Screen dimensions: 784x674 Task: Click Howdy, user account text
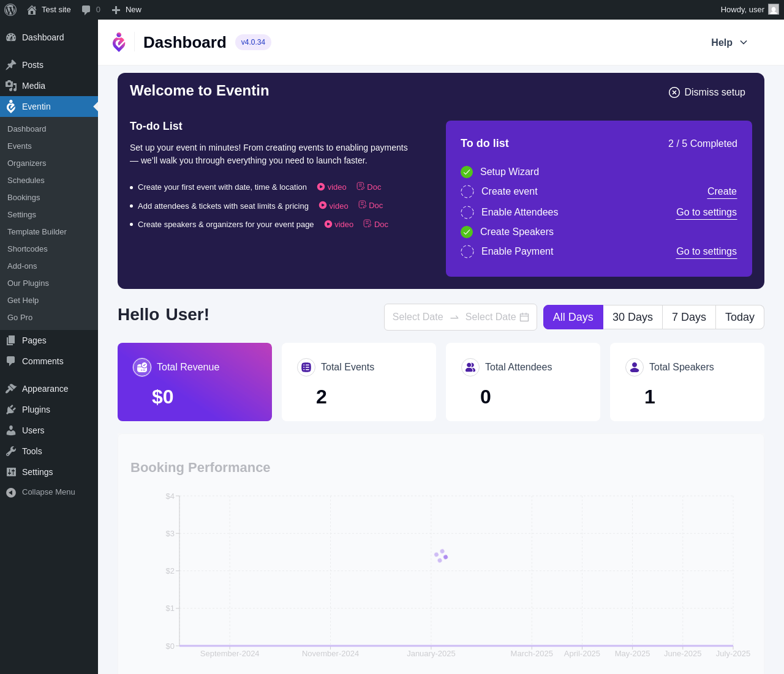pos(742,10)
